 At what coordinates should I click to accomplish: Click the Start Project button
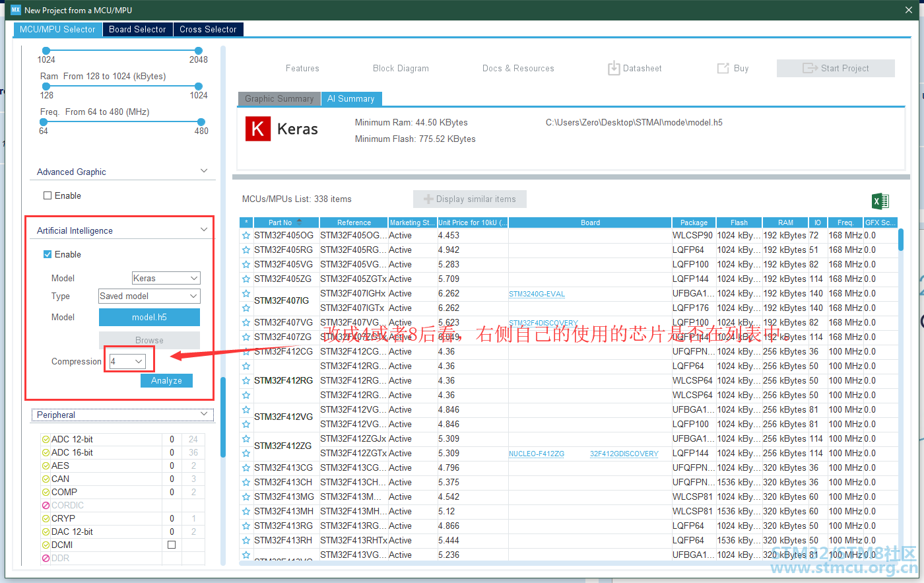coord(836,68)
